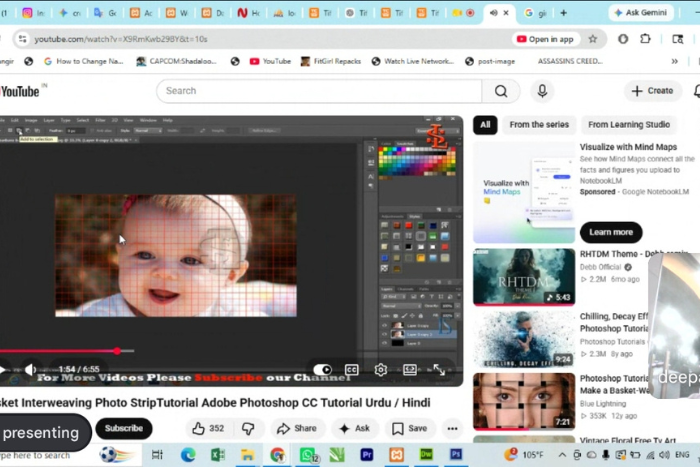
Task: Switch the player to theater mode
Action: point(410,370)
